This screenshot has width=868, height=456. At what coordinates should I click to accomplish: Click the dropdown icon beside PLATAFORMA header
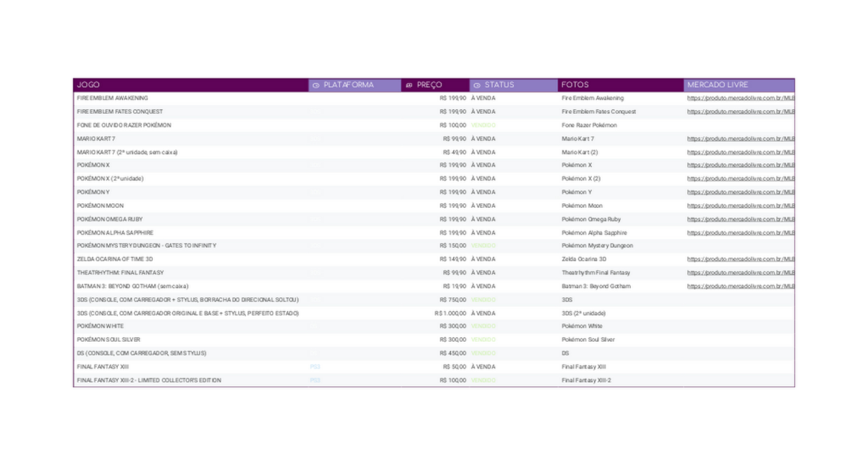tap(316, 85)
